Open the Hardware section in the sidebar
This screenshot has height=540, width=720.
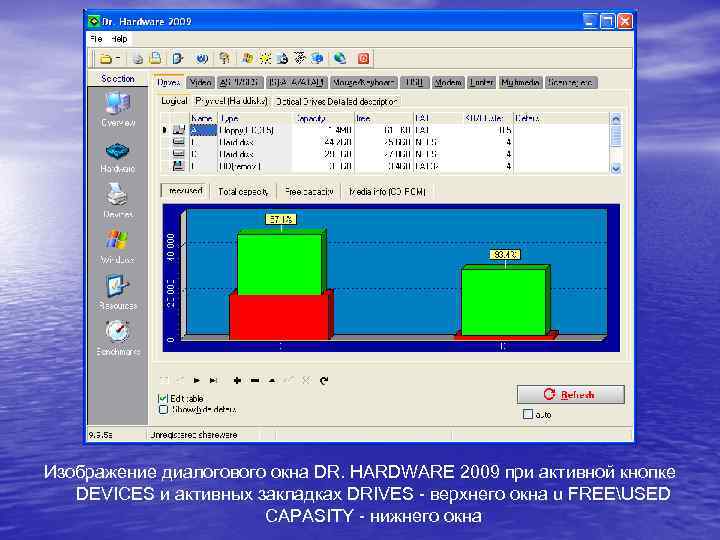point(118,157)
